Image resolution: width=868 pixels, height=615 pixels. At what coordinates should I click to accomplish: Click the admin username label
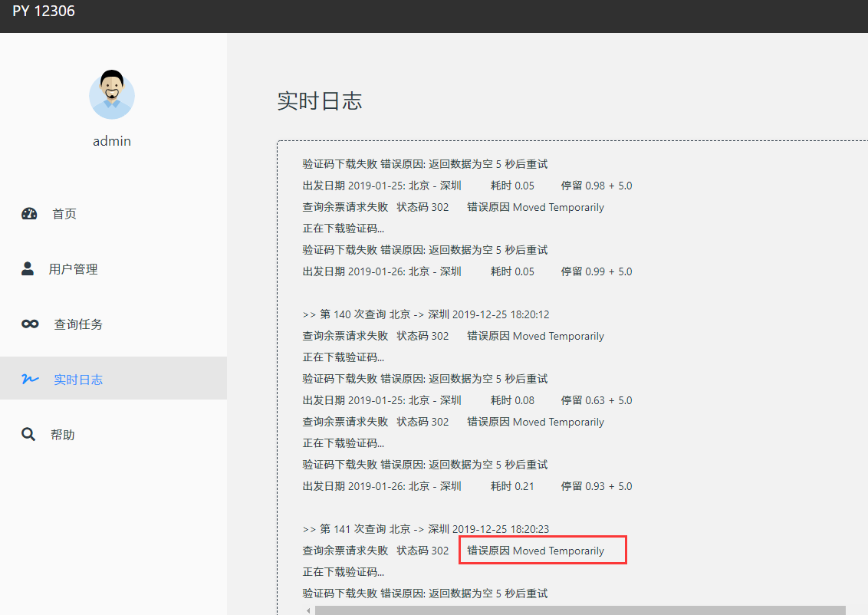click(x=112, y=141)
